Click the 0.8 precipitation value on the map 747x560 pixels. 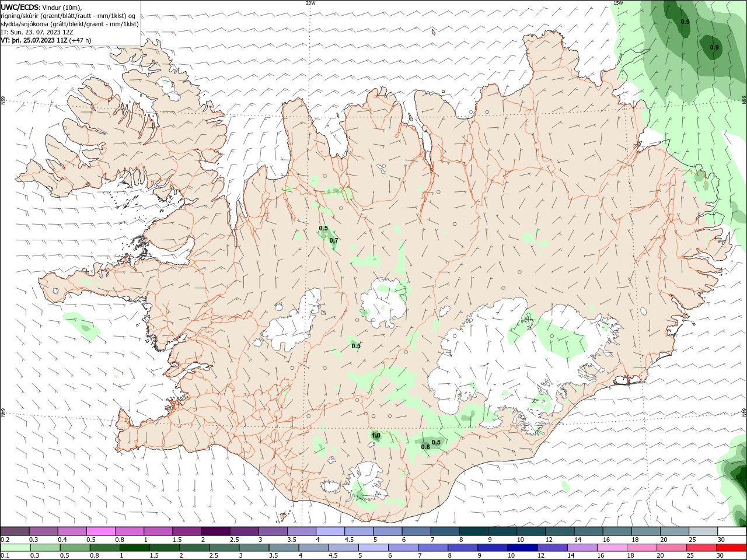pyautogui.click(x=425, y=447)
